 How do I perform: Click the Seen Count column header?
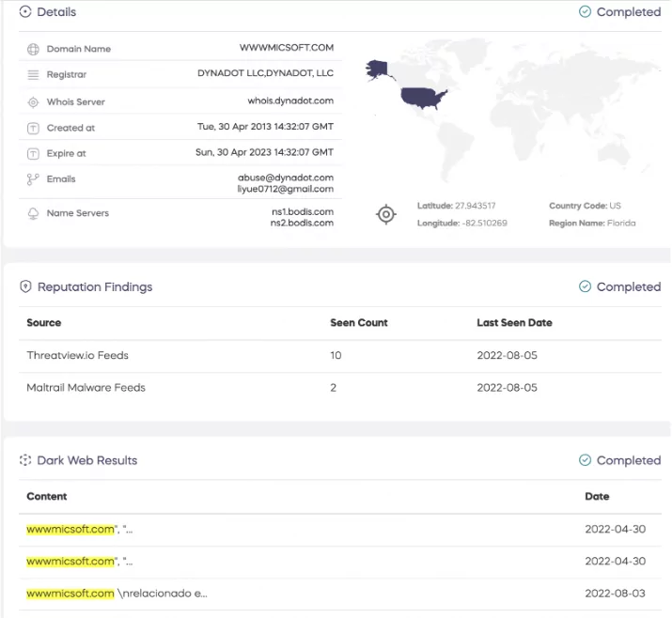click(359, 322)
